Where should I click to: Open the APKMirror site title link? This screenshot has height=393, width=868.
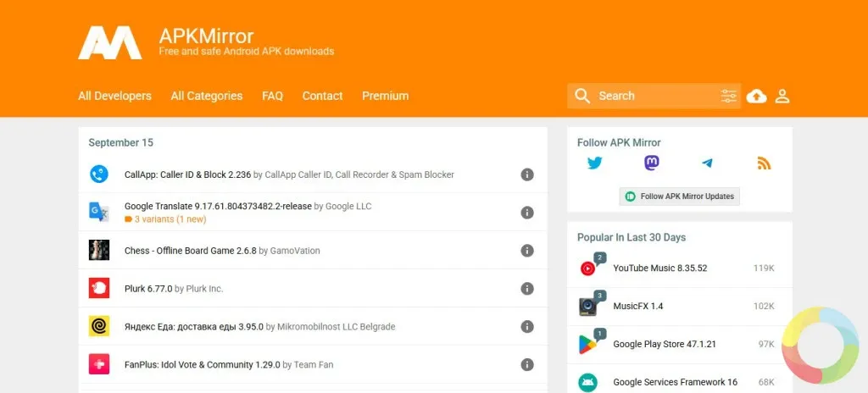coord(206,36)
